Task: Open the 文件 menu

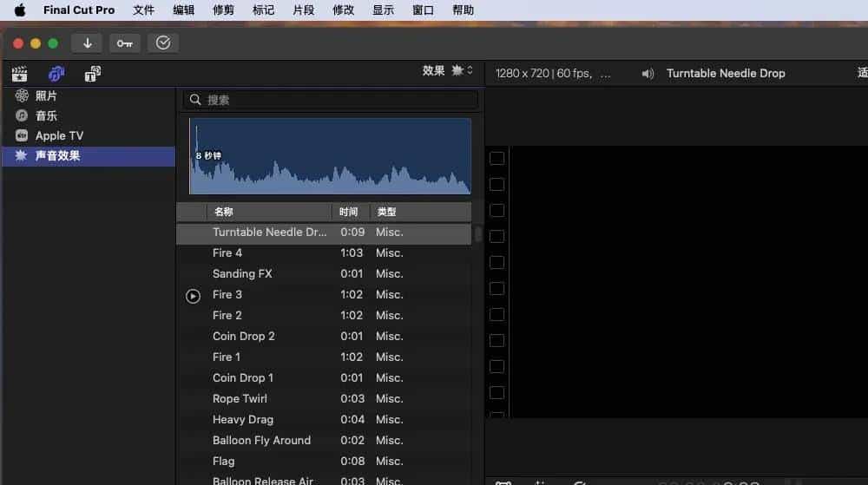Action: click(x=143, y=10)
